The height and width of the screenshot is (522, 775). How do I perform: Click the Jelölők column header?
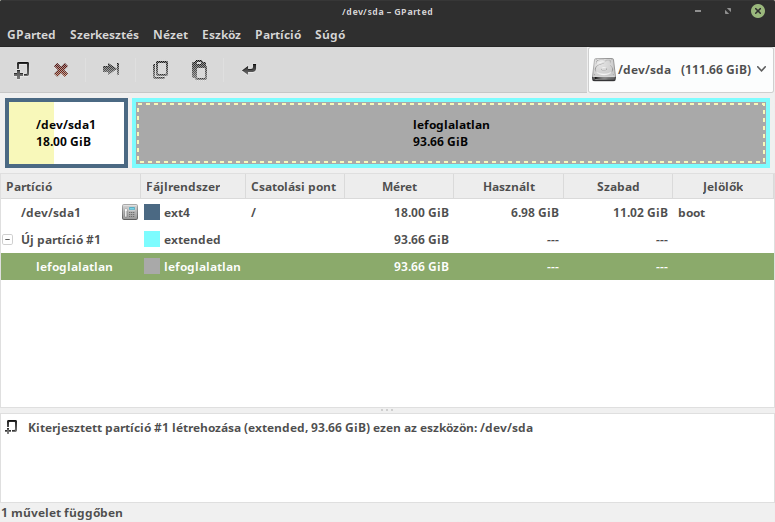pos(723,187)
